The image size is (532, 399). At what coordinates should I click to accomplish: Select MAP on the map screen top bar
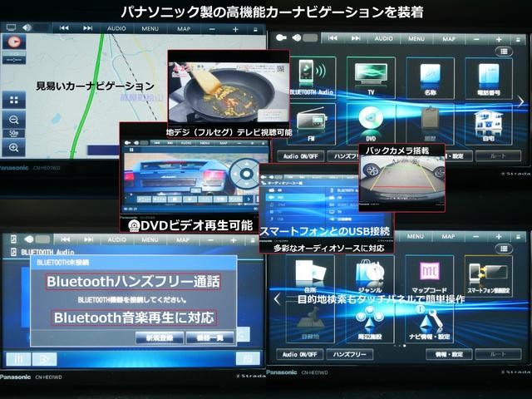point(184,29)
